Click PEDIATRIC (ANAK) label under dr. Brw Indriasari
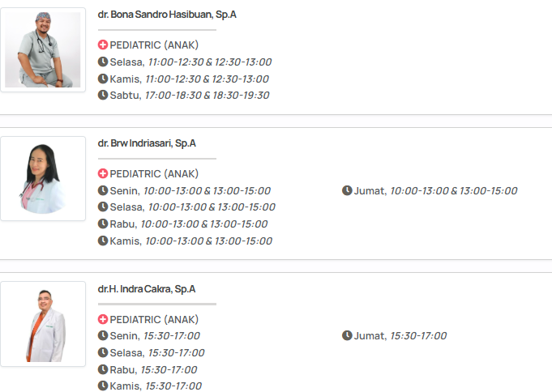Viewport: 552px width, 392px height. (x=154, y=174)
